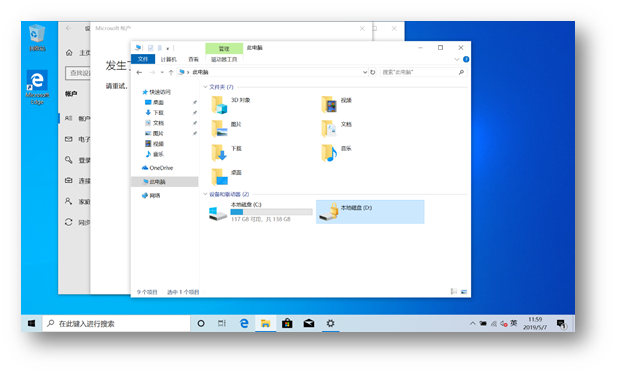Open the Recycle Bin desktop icon
Viewport: 617px width, 374px height.
37,38
